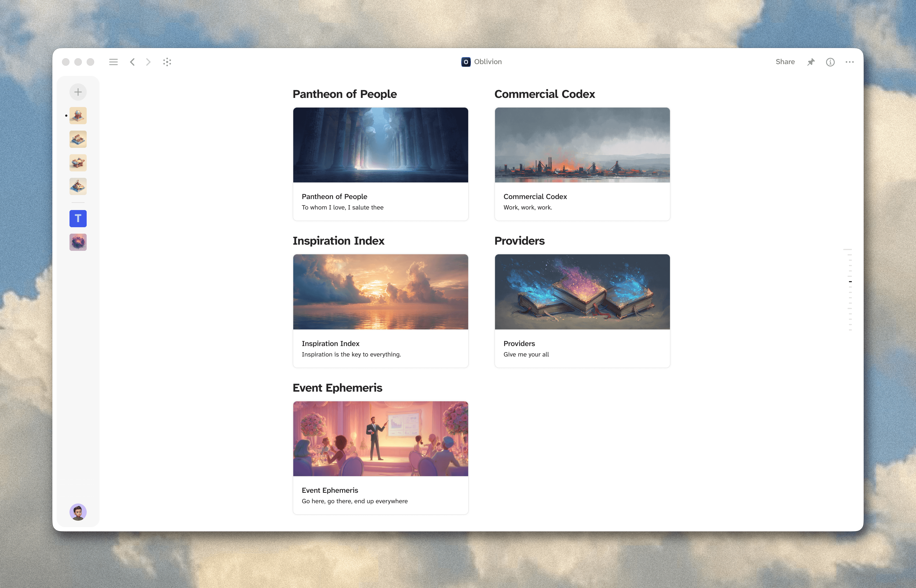Open the three-dots more menu
The height and width of the screenshot is (588, 916).
click(849, 62)
